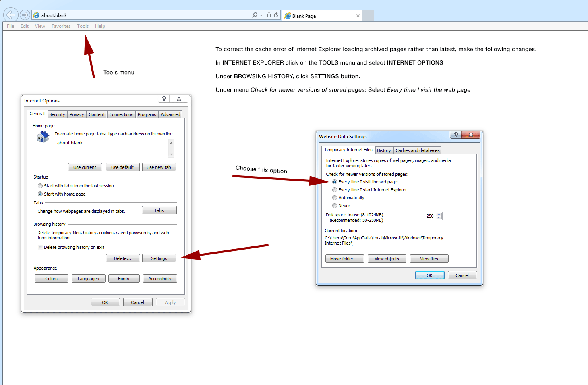Close the Blank Page tab
Viewport: 588px width, 385px height.
click(358, 16)
